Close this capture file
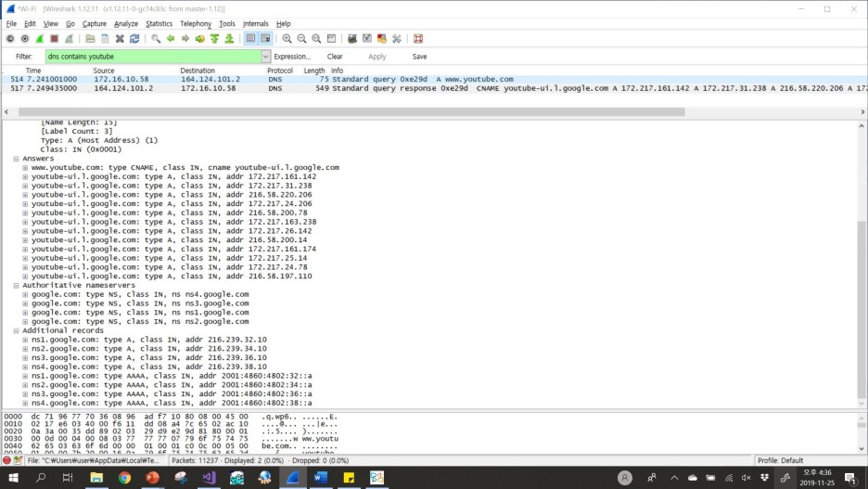 (x=120, y=39)
